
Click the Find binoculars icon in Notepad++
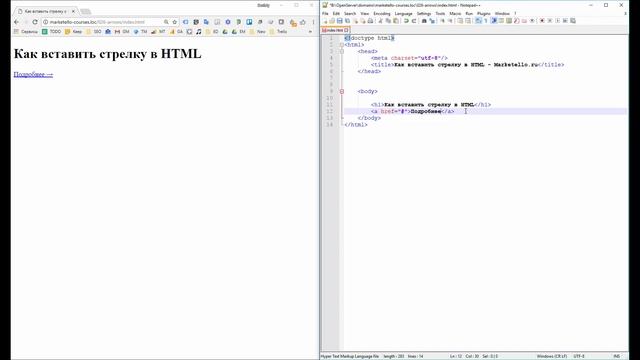tap(424, 21)
